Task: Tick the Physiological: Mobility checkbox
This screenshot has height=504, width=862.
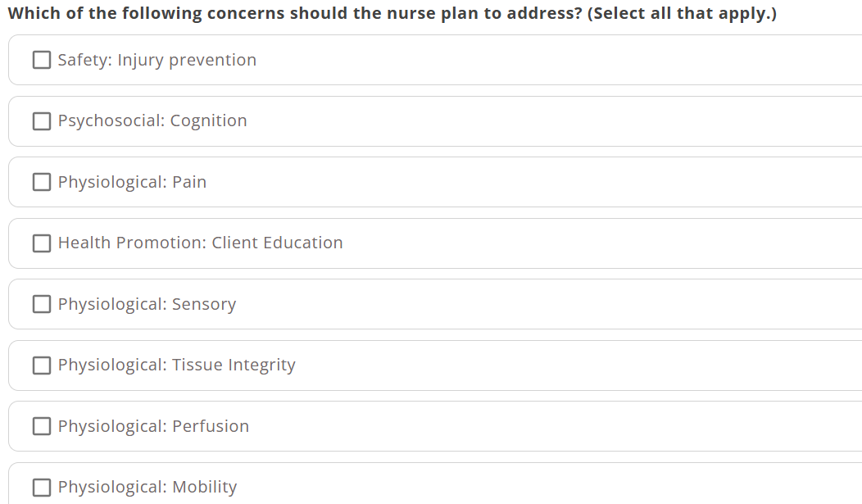Action: pyautogui.click(x=42, y=488)
